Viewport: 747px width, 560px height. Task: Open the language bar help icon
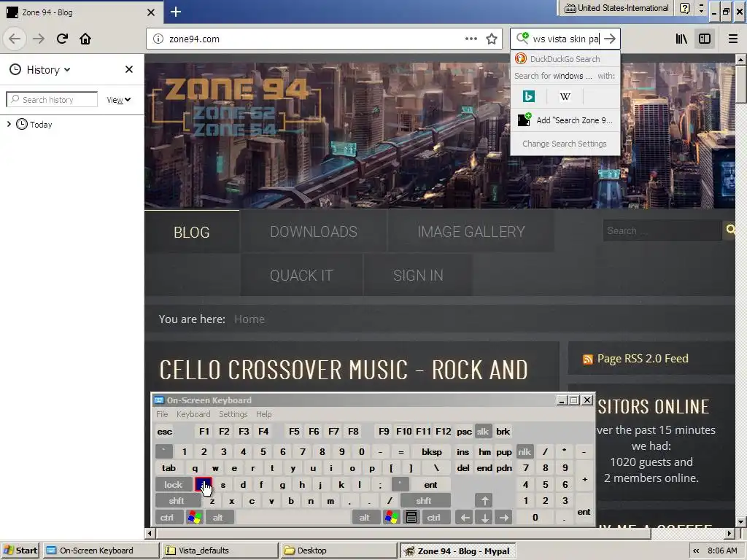pos(684,8)
